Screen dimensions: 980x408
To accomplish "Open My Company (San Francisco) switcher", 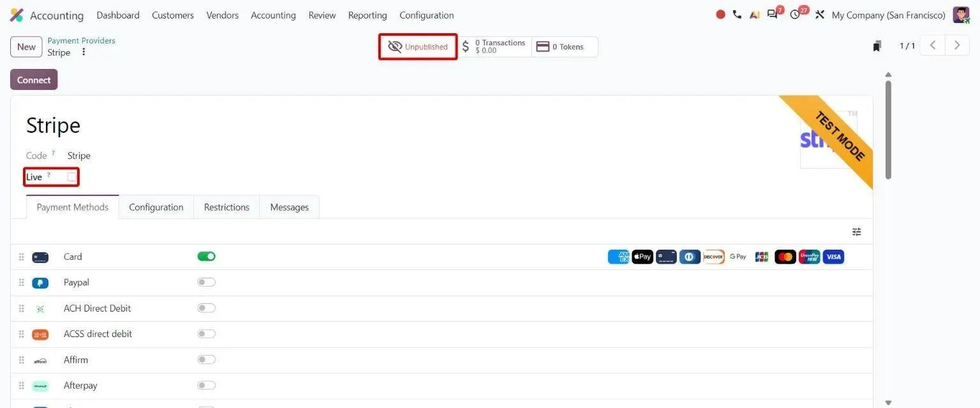I will [x=889, y=15].
